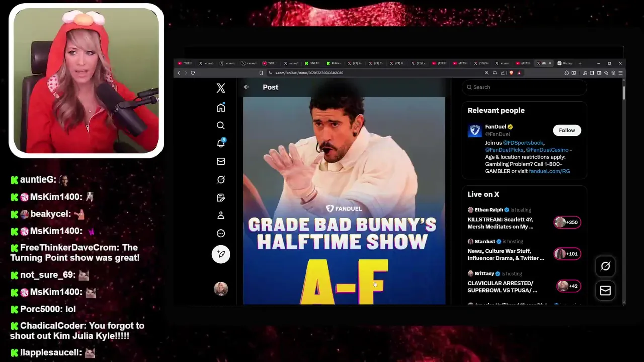644x362 pixels.
Task: Open the KILLSTREAM live space by Ethan Ralph
Action: [500, 223]
